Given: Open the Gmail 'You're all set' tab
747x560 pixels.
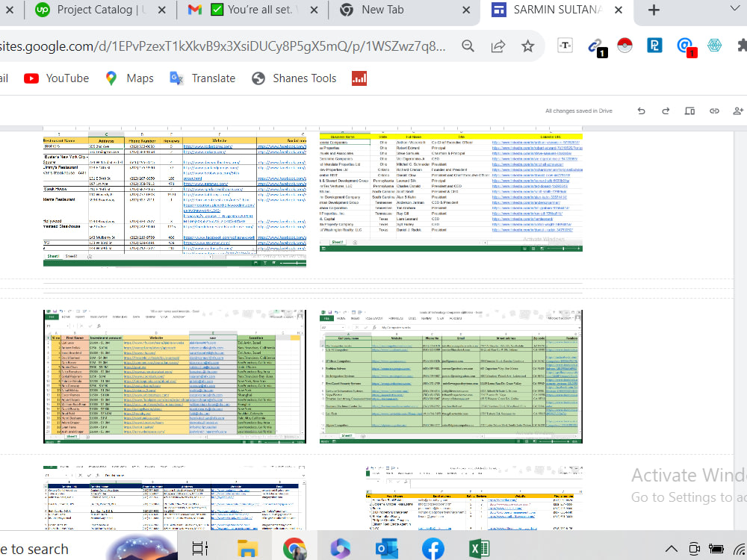Looking at the screenshot, I should tap(245, 10).
